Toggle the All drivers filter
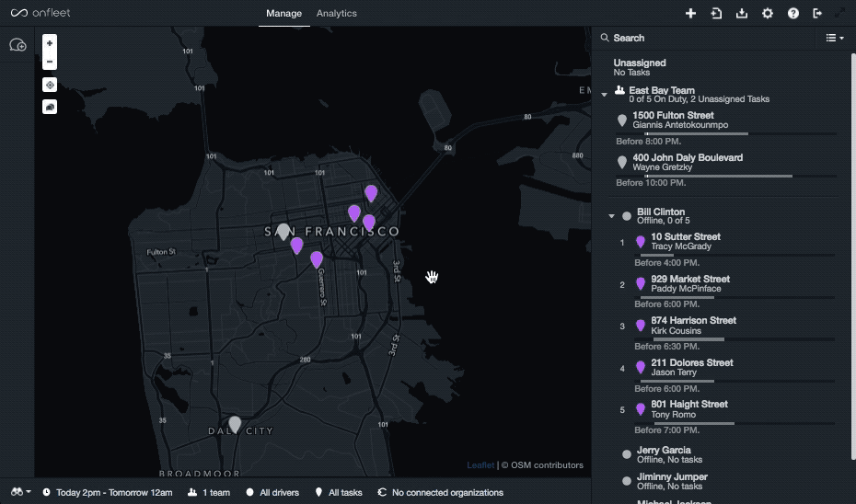This screenshot has width=856, height=504. tap(272, 493)
